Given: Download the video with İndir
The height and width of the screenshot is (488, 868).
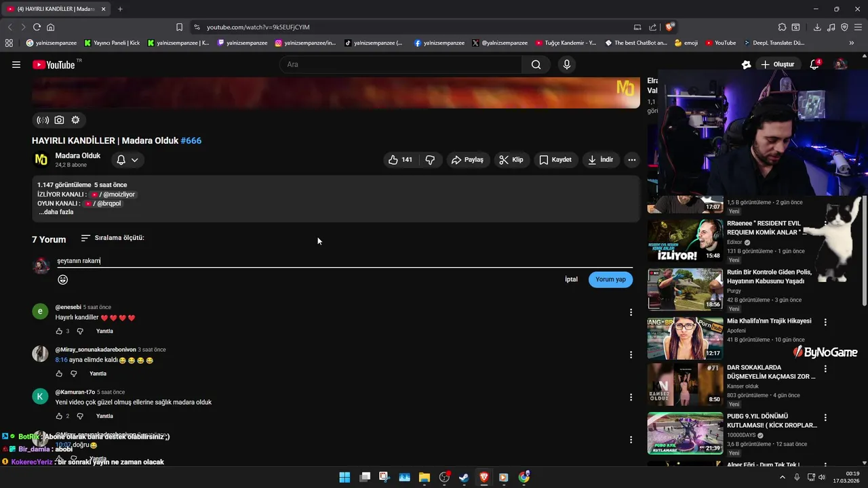Looking at the screenshot, I should tap(601, 160).
